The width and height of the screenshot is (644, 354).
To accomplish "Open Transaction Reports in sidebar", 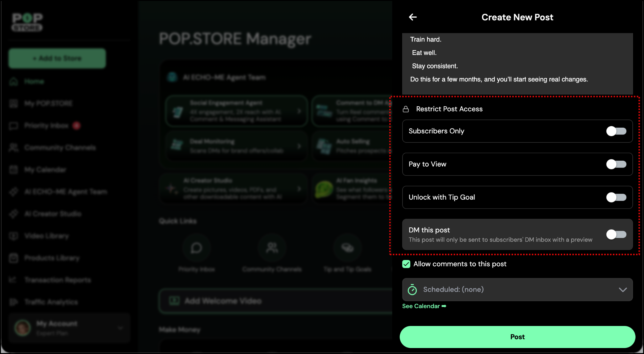I will pos(58,280).
